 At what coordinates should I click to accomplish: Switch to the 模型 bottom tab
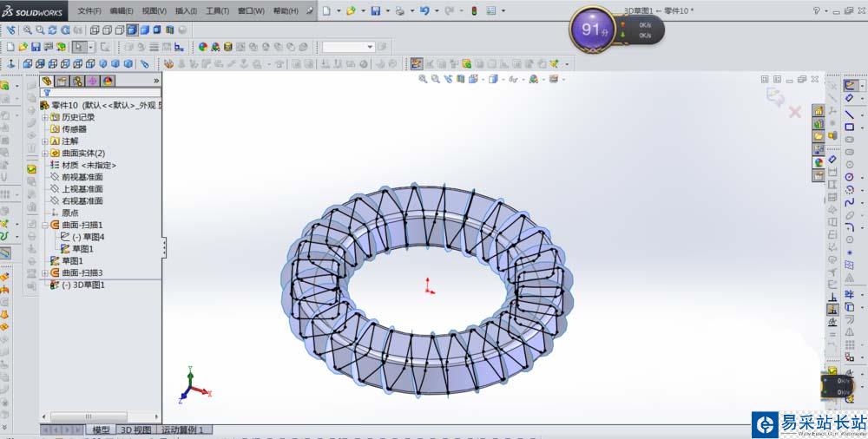(x=100, y=429)
